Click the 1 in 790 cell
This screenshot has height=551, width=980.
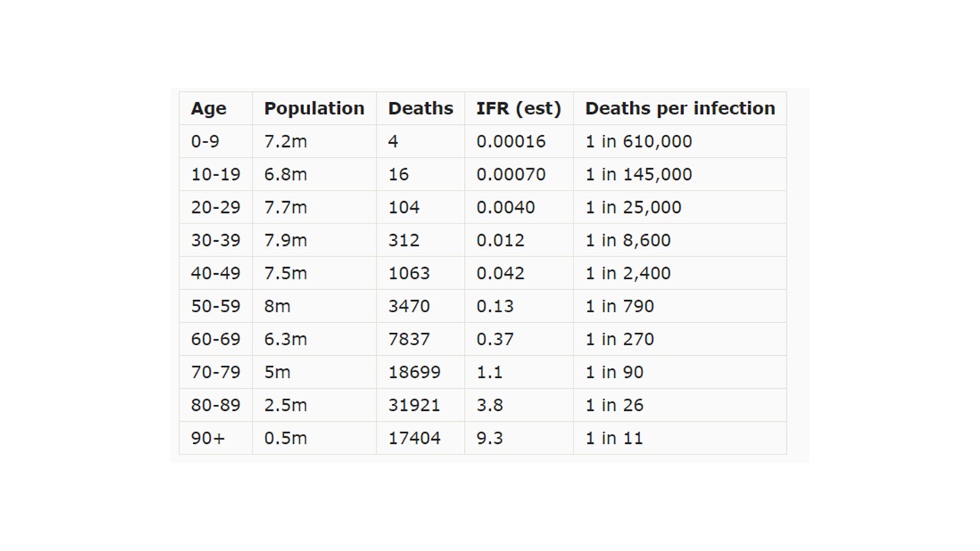619,306
